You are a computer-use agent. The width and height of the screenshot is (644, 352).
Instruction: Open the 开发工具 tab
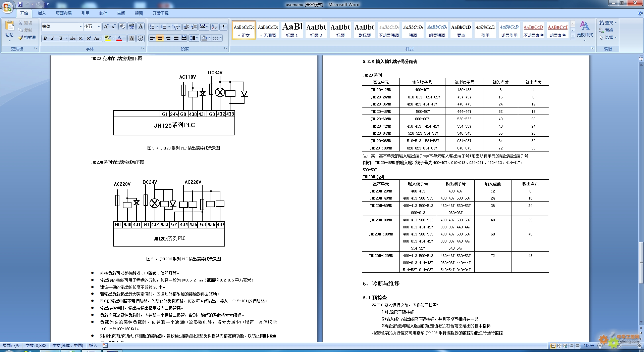pyautogui.click(x=161, y=13)
